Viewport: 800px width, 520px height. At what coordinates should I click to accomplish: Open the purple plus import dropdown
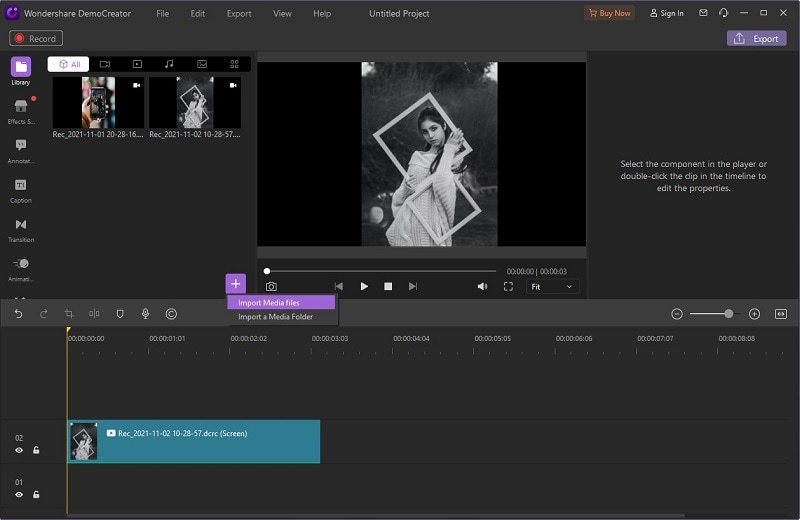tap(235, 284)
